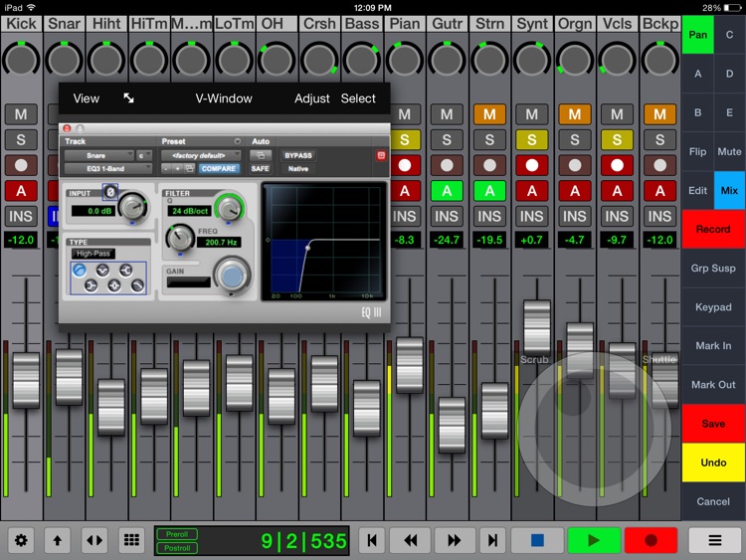Toggle the Postroll button
This screenshot has width=746, height=560.
click(177, 548)
